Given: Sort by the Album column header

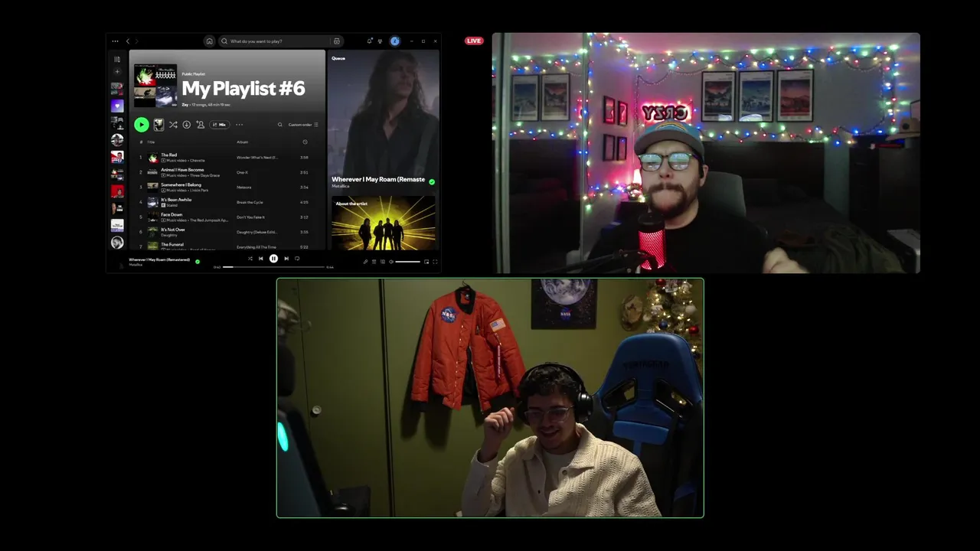Looking at the screenshot, I should pos(242,142).
